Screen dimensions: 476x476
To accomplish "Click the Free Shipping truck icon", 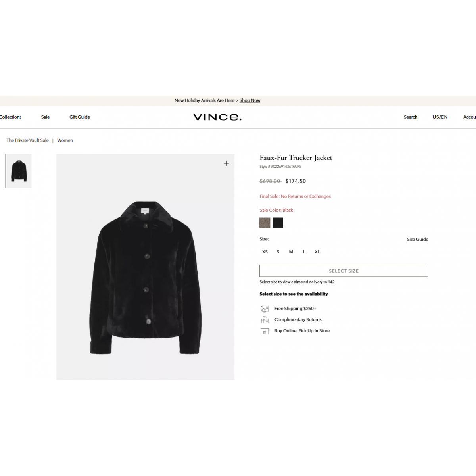I will pyautogui.click(x=265, y=309).
